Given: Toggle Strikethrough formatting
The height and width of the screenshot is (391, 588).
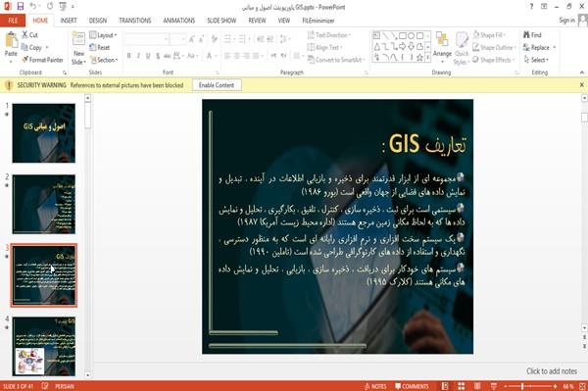Looking at the screenshot, I should click(x=168, y=56).
